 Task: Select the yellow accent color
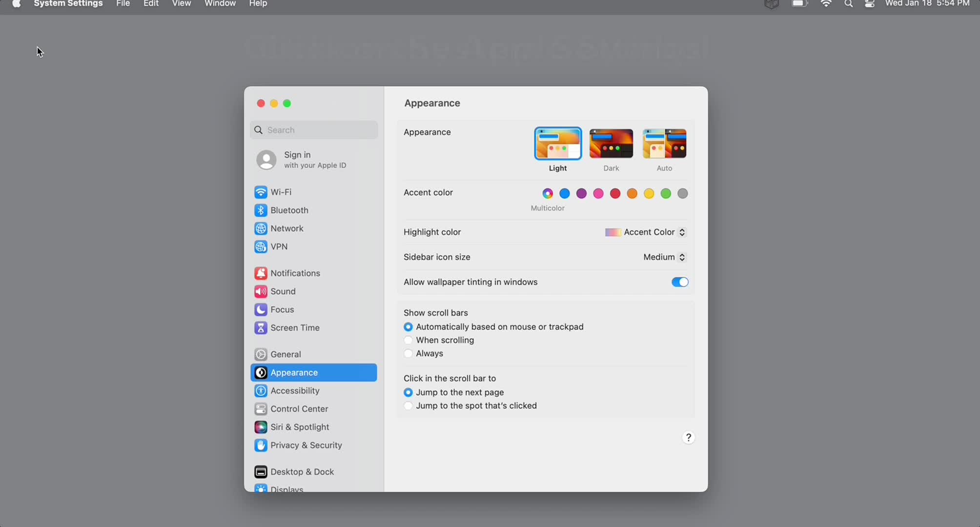pyautogui.click(x=649, y=194)
